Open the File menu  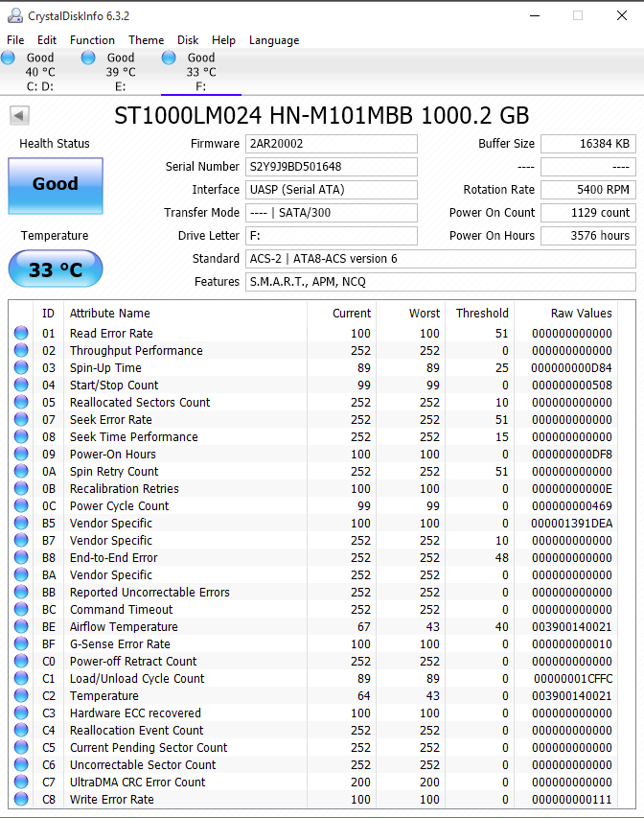(x=15, y=40)
